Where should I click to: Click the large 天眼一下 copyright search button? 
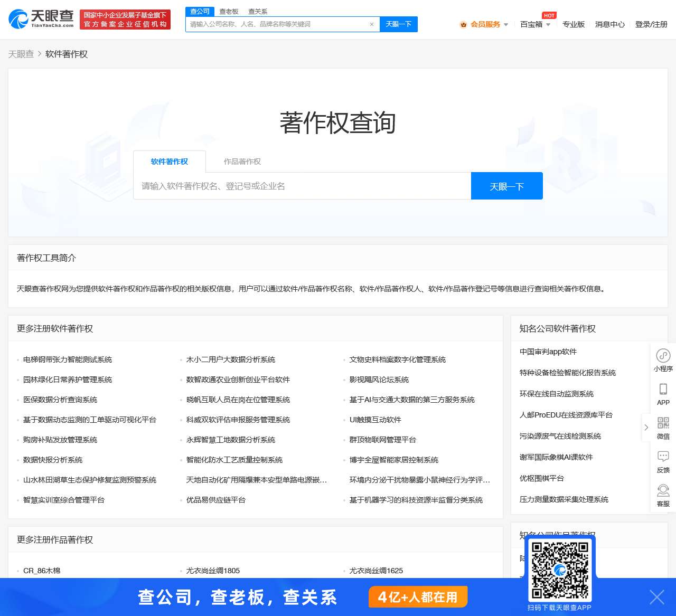507,186
